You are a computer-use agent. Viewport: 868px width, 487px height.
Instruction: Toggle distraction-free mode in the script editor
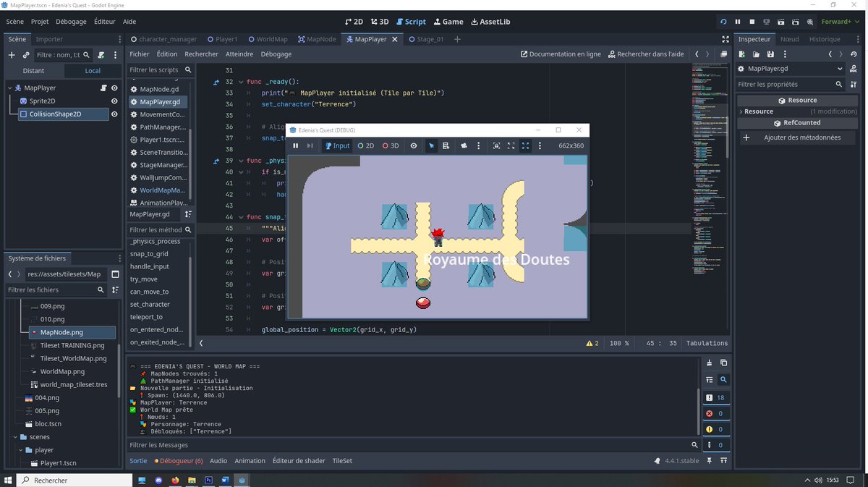tap(726, 39)
